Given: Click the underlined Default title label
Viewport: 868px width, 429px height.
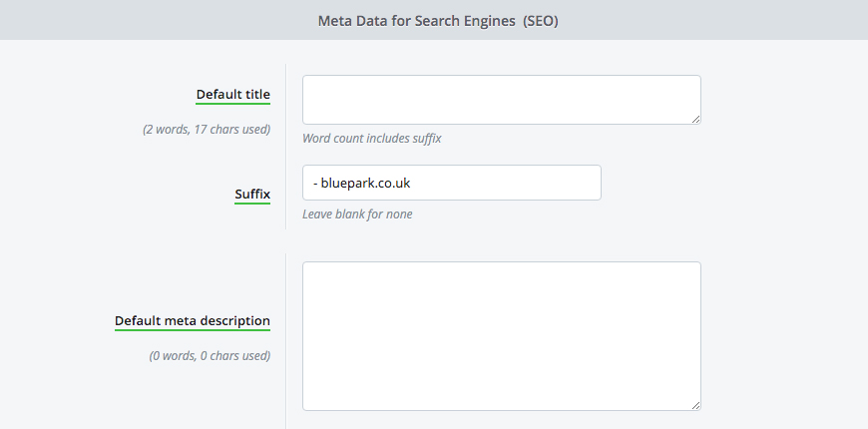Looking at the screenshot, I should click(233, 95).
